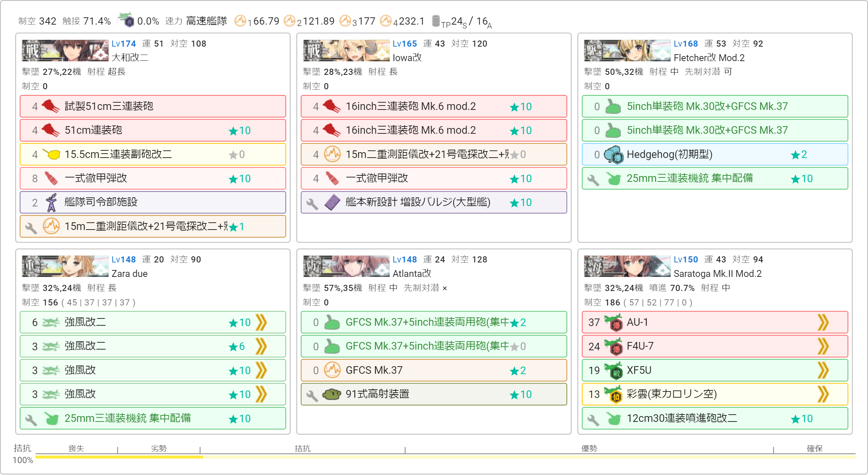Image resolution: width=868 pixels, height=475 pixels.
Task: Click the Fletcher改 Mod.2 ship banner image
Action: [627, 50]
